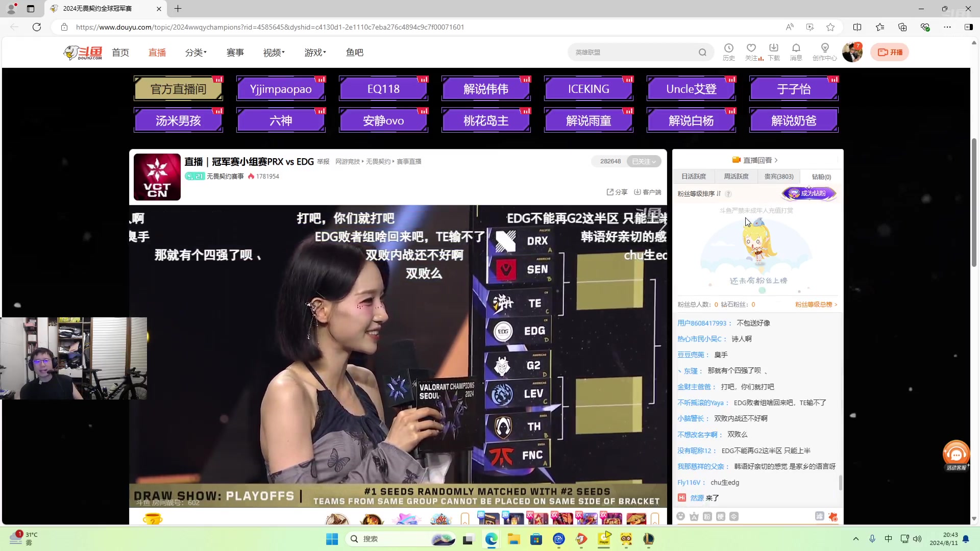Click the page vertical scrollbar thumb
The image size is (980, 551).
[974, 203]
